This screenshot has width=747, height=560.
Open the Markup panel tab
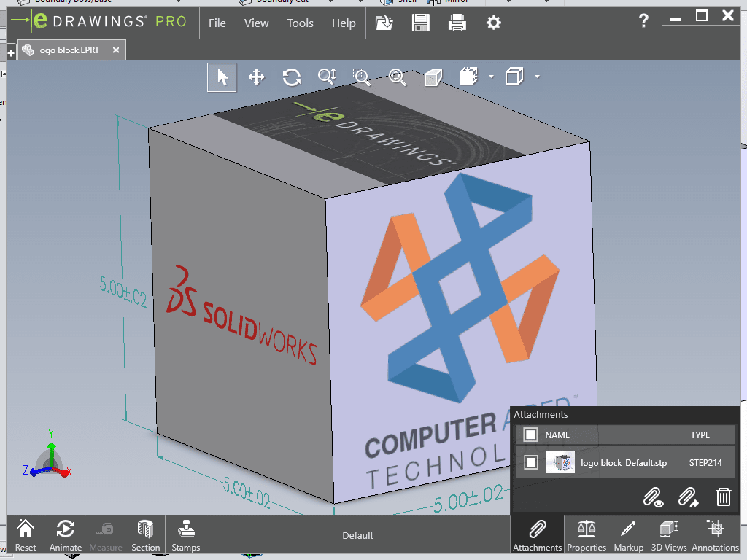pos(628,534)
